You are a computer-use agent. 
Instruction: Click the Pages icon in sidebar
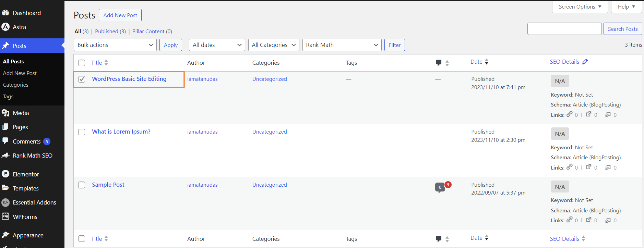(5, 127)
